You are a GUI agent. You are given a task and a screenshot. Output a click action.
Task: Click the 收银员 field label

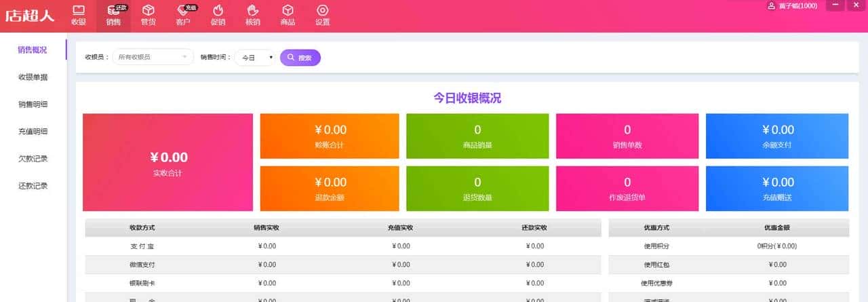point(96,58)
